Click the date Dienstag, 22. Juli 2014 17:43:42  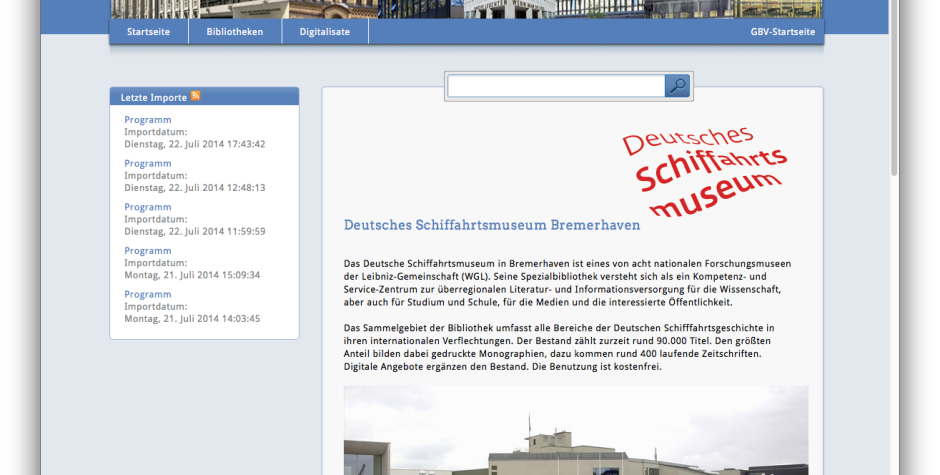195,144
